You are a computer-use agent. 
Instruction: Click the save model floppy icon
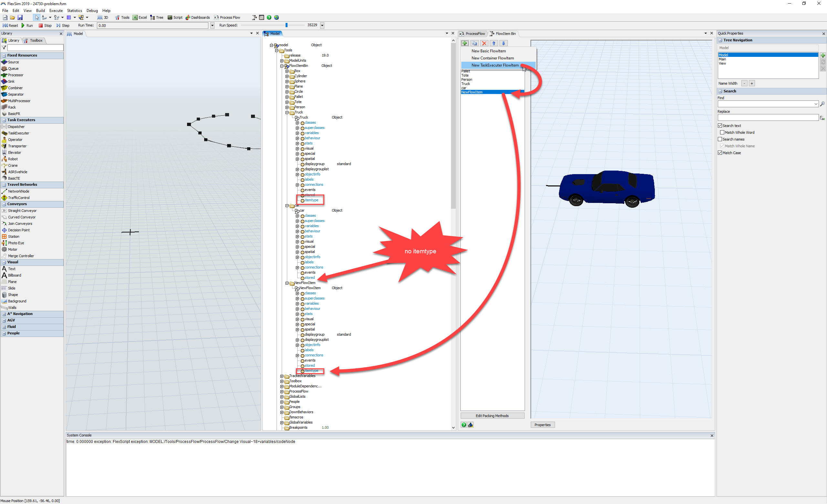coord(20,17)
